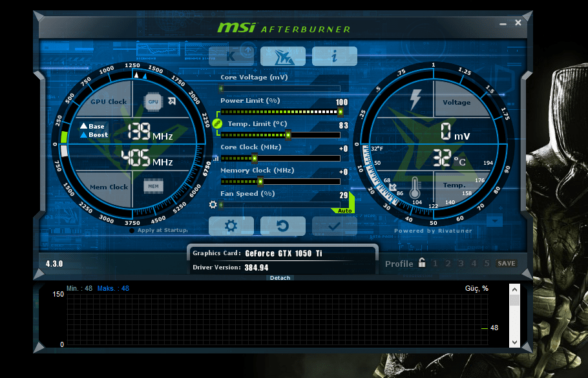588x378 pixels.
Task: Open the information i button
Action: (335, 56)
